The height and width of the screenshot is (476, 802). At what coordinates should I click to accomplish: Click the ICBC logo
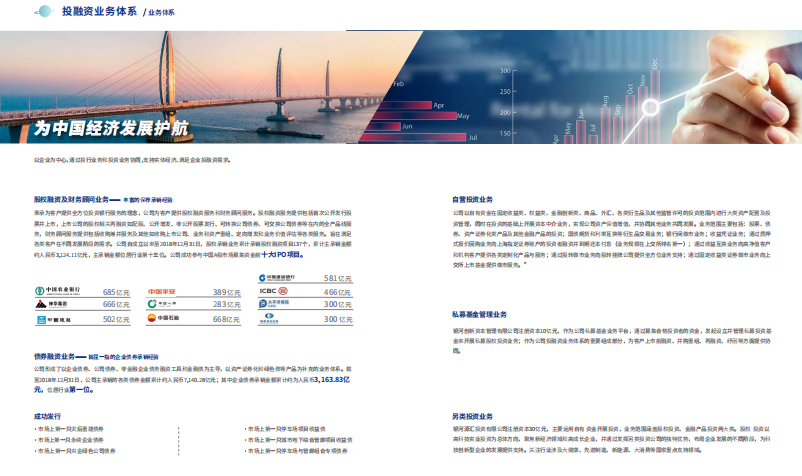tap(274, 291)
